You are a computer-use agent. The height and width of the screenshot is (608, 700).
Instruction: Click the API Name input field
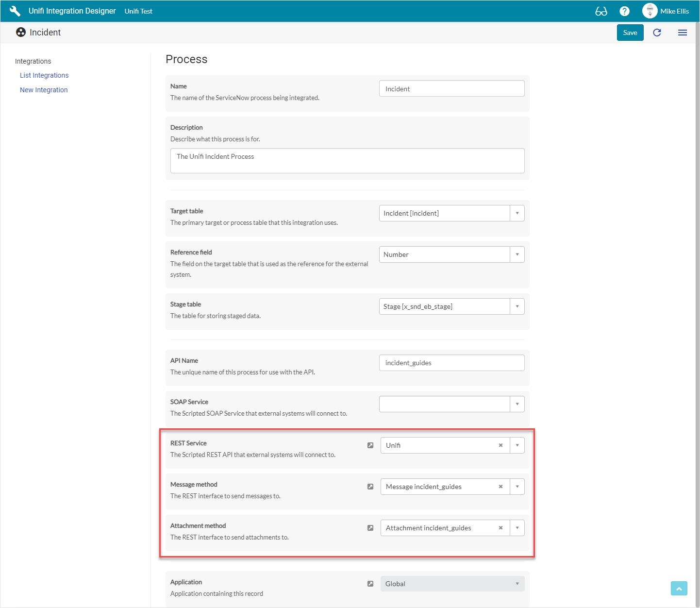point(451,363)
